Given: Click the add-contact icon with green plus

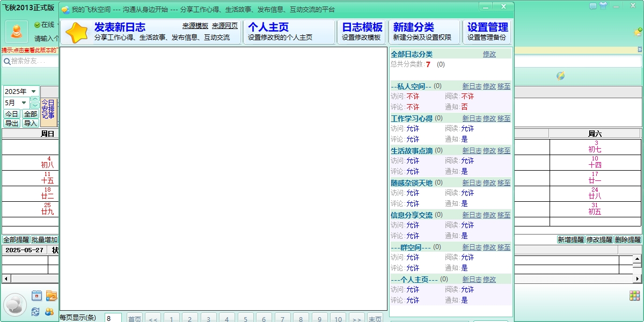Looking at the screenshot, I should (638, 32).
